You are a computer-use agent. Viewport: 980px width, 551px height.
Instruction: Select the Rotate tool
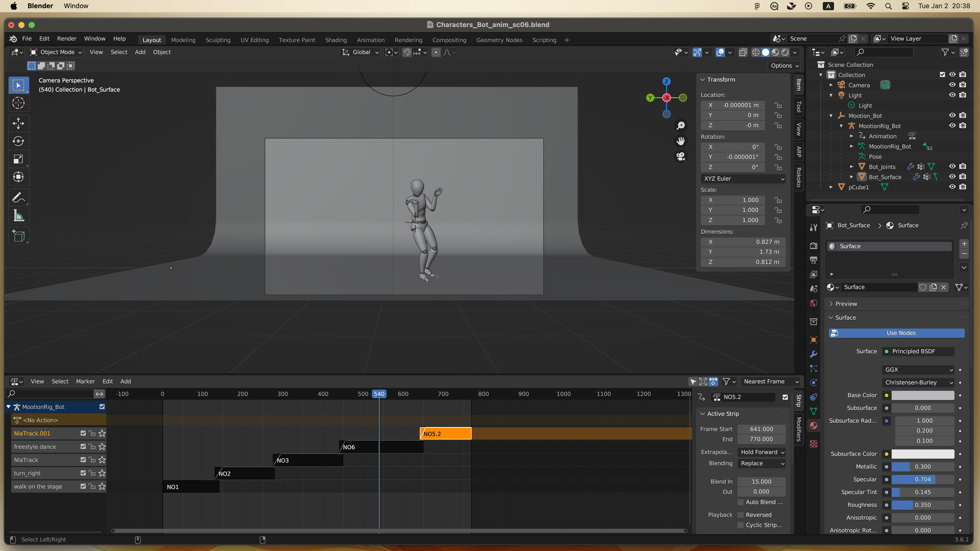(19, 141)
